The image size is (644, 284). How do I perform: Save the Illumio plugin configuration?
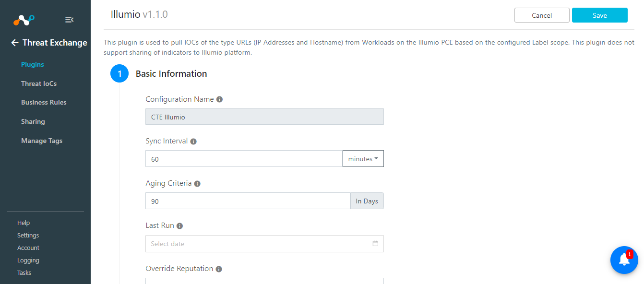pos(600,15)
